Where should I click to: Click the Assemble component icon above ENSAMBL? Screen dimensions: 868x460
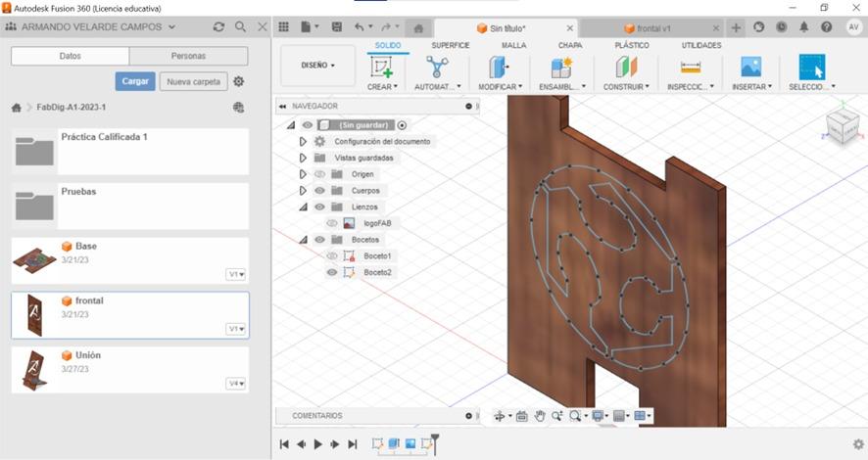(561, 67)
